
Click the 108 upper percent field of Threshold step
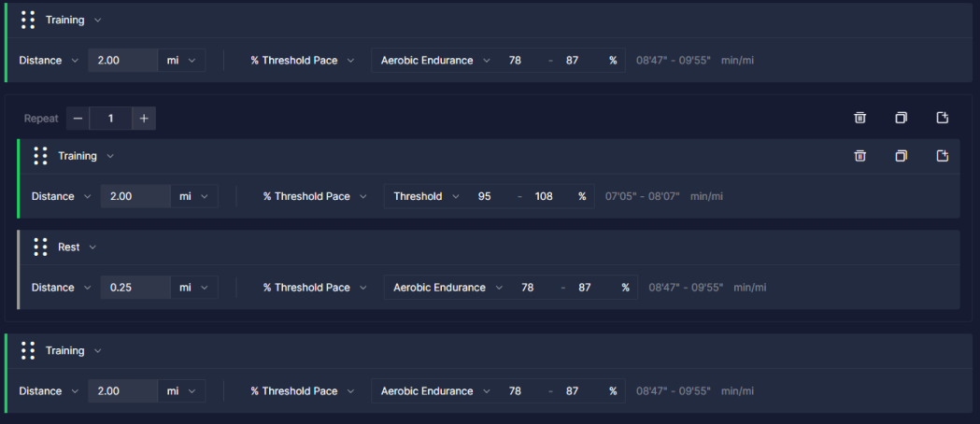pos(544,196)
